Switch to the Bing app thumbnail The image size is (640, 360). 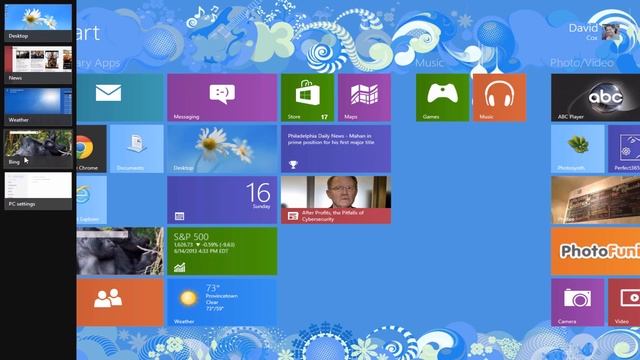click(x=38, y=149)
